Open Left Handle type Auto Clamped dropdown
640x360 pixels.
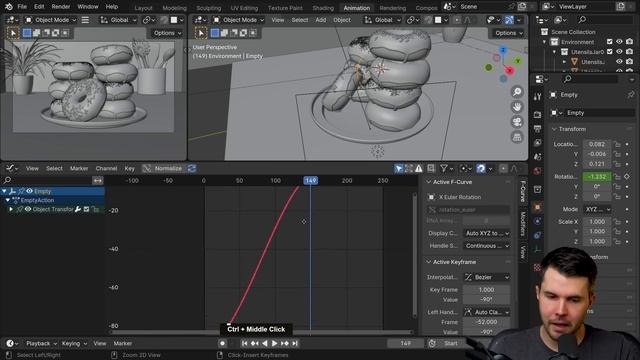[x=487, y=312]
